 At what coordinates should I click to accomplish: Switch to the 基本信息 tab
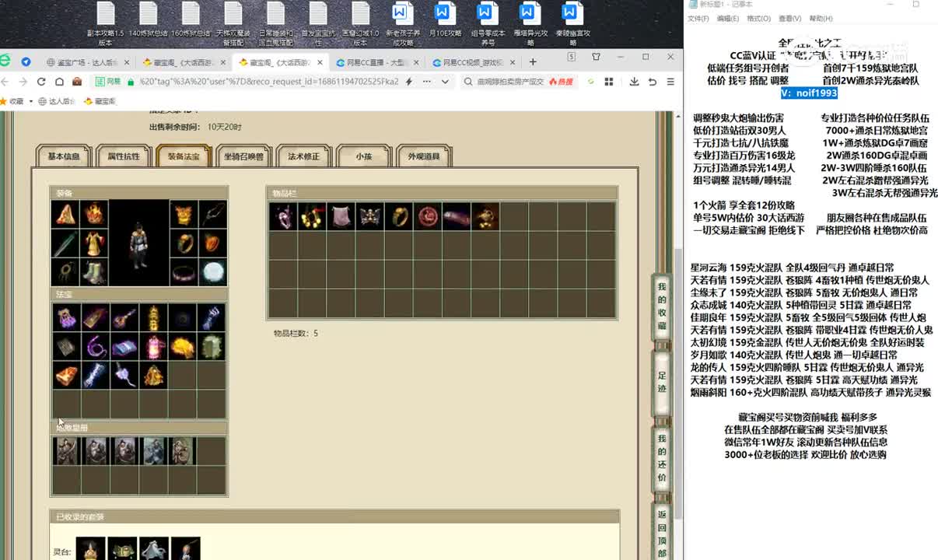coord(64,156)
